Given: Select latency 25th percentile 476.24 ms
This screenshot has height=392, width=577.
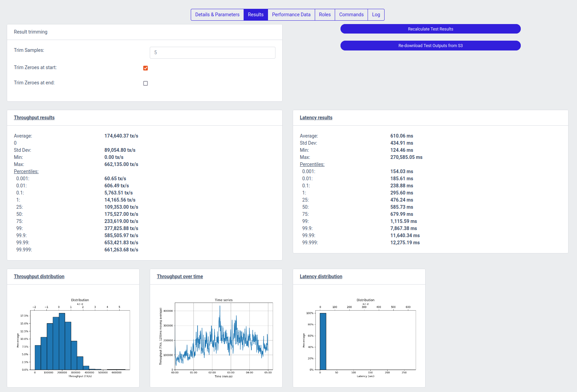Looking at the screenshot, I should coord(402,200).
